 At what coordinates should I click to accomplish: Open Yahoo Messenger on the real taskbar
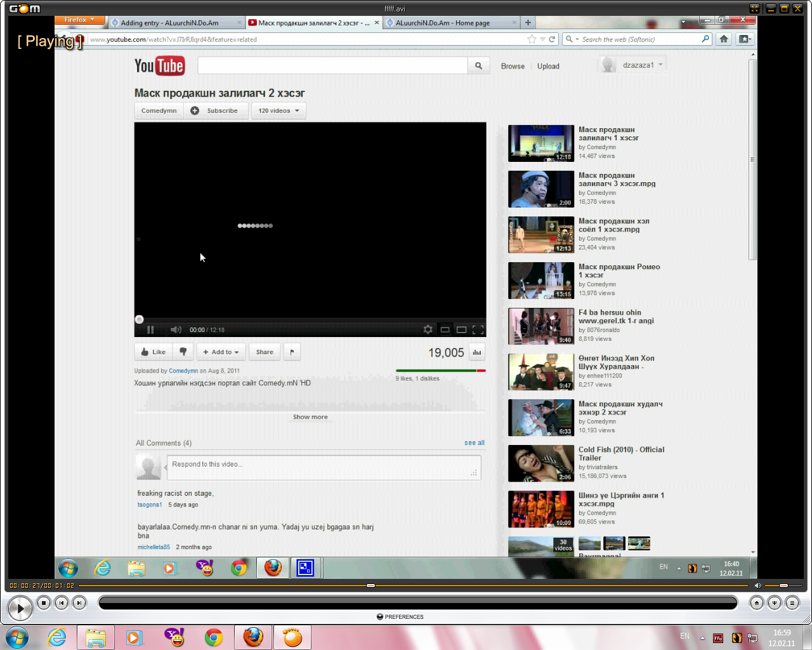[174, 637]
